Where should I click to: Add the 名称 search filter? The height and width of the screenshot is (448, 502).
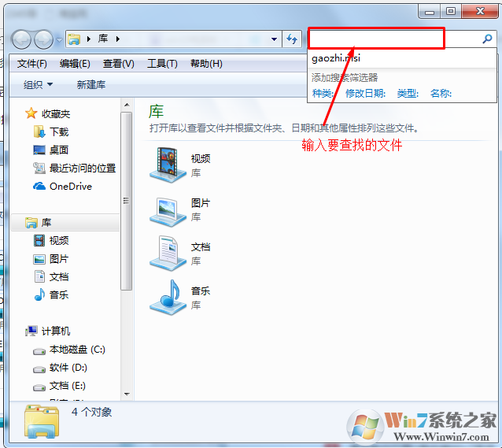tap(441, 93)
